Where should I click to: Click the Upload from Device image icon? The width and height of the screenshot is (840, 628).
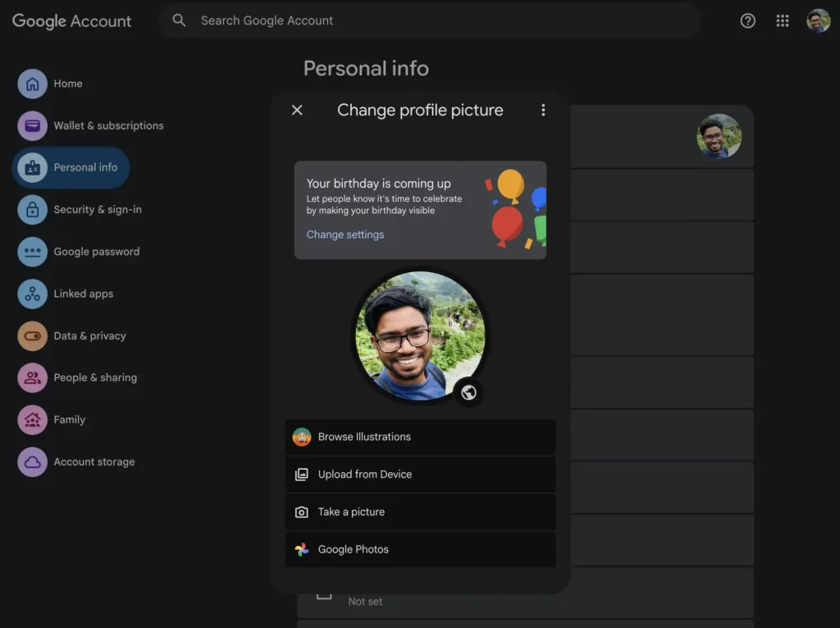(x=302, y=475)
